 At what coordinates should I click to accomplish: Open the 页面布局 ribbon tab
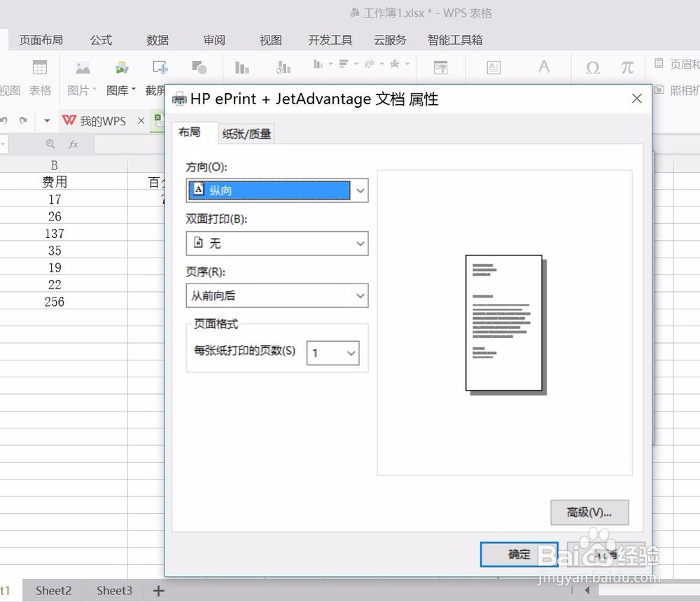[x=41, y=40]
